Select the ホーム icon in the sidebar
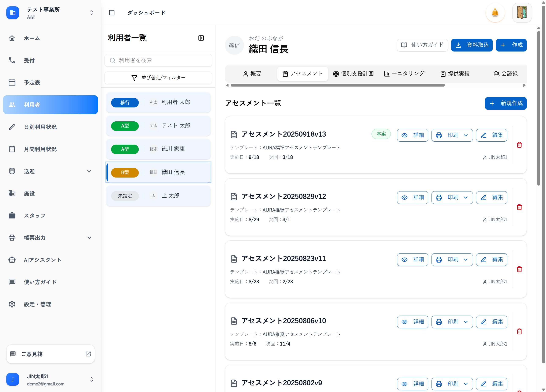Image resolution: width=546 pixels, height=392 pixels. click(12, 38)
